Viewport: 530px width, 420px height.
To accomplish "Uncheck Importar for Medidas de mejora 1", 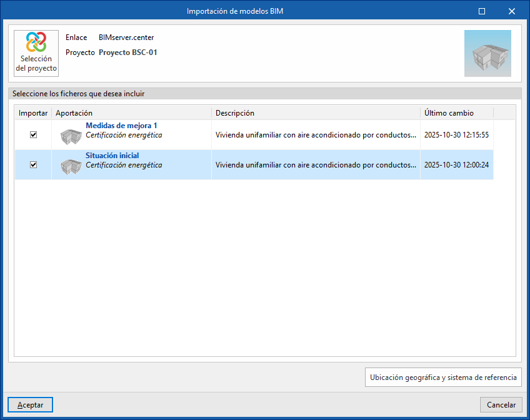I will pyautogui.click(x=34, y=135).
